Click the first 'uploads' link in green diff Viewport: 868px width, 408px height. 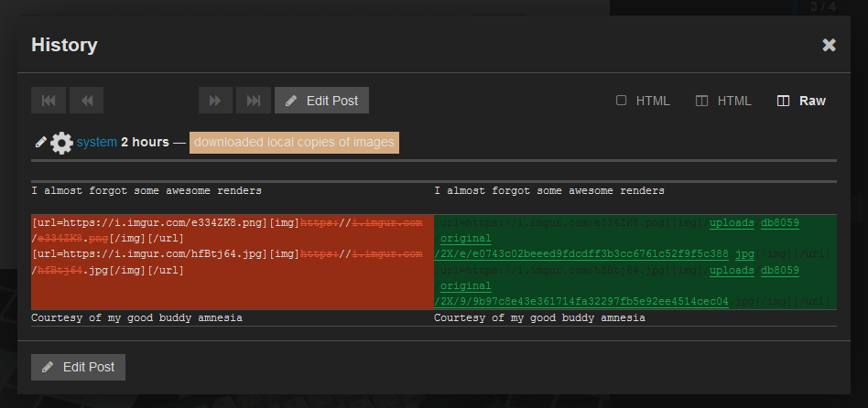pos(732,223)
